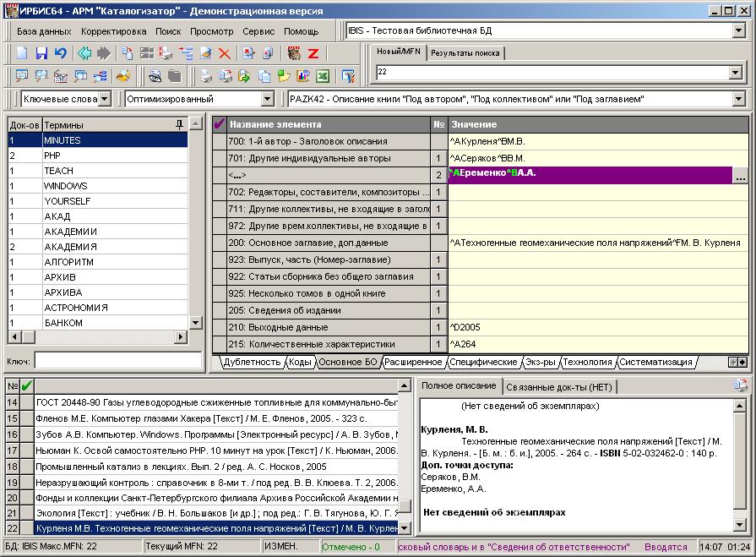Click the blue Undo arrow icon
The width and height of the screenshot is (756, 557).
click(60, 53)
